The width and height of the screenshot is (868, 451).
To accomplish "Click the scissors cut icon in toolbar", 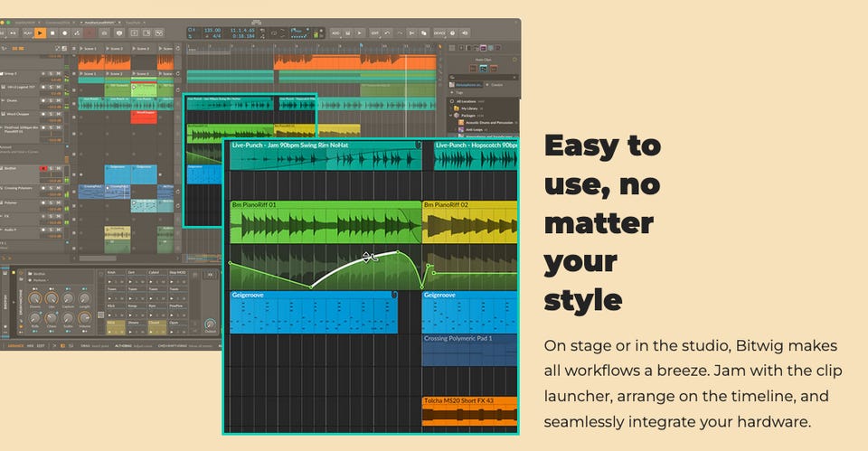I will [x=411, y=33].
